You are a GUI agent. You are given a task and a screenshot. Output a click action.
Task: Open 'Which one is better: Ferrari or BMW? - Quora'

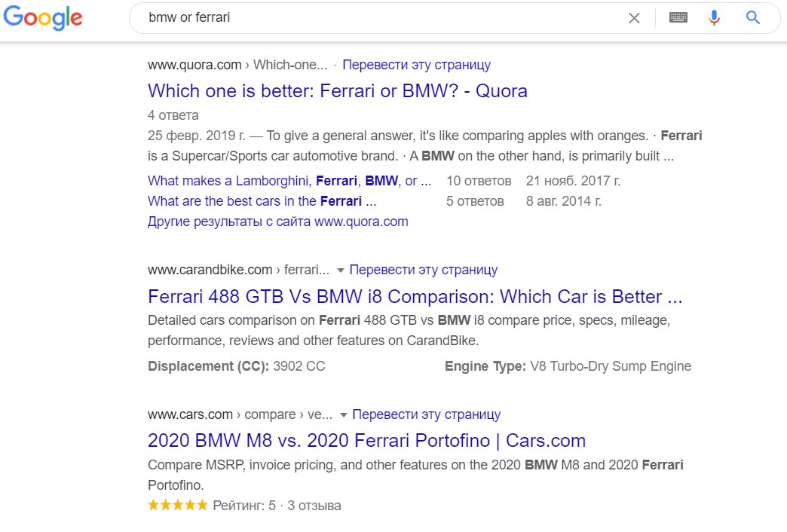(x=337, y=91)
